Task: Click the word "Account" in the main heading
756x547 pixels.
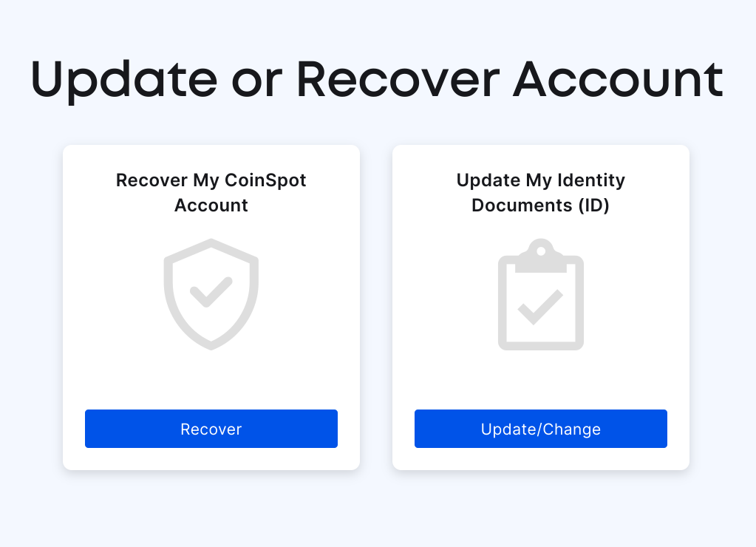Action: coord(619,80)
